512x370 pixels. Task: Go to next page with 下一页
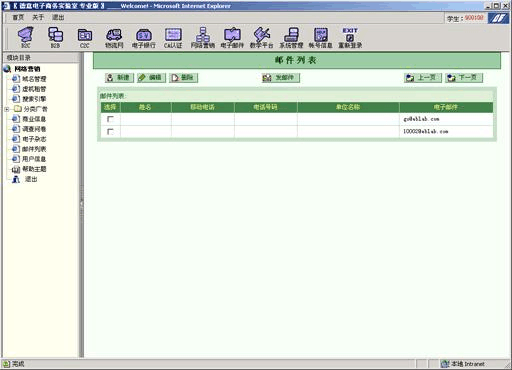click(x=464, y=78)
